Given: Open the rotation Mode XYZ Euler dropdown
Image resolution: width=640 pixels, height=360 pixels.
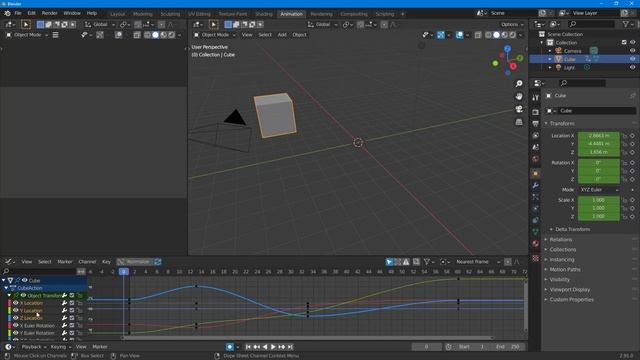Looking at the screenshot, I should click(599, 190).
